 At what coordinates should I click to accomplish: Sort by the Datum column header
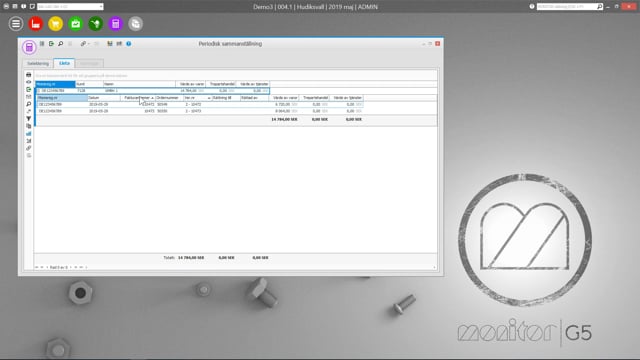104,98
